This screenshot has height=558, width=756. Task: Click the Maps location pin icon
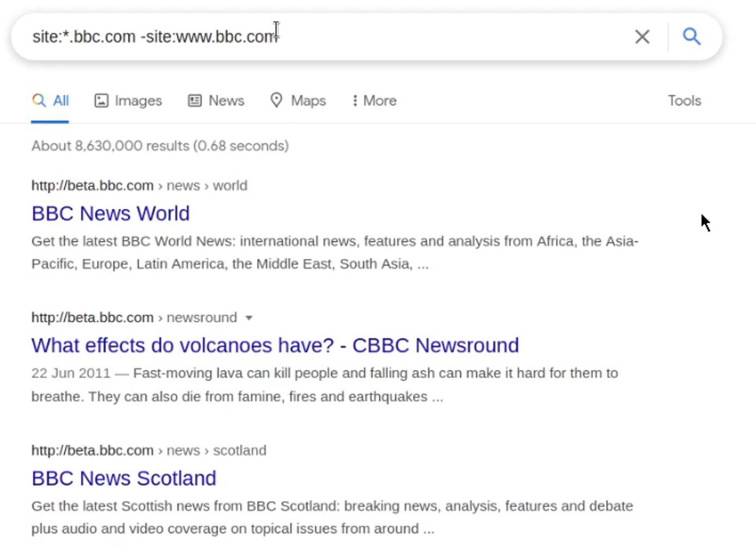click(x=277, y=100)
